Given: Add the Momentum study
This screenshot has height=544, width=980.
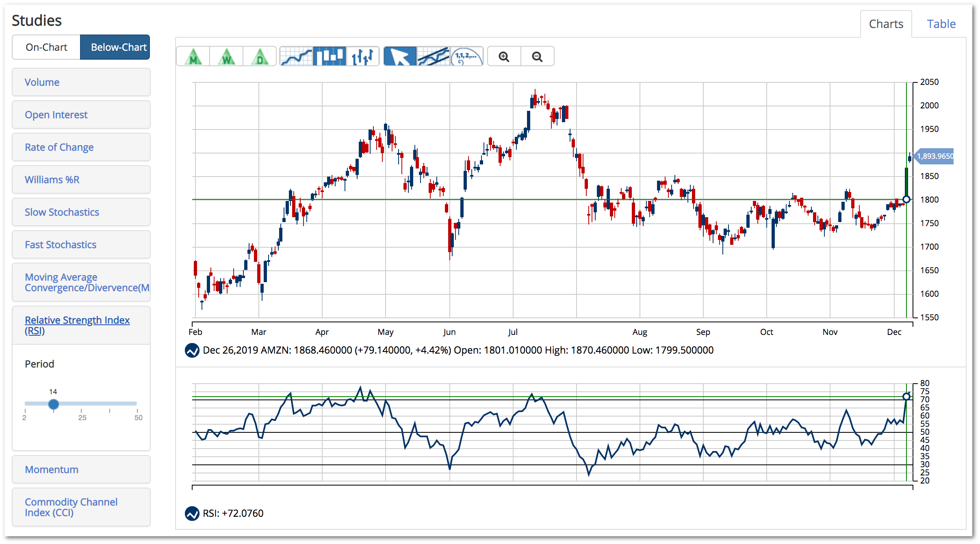Looking at the screenshot, I should tap(81, 469).
